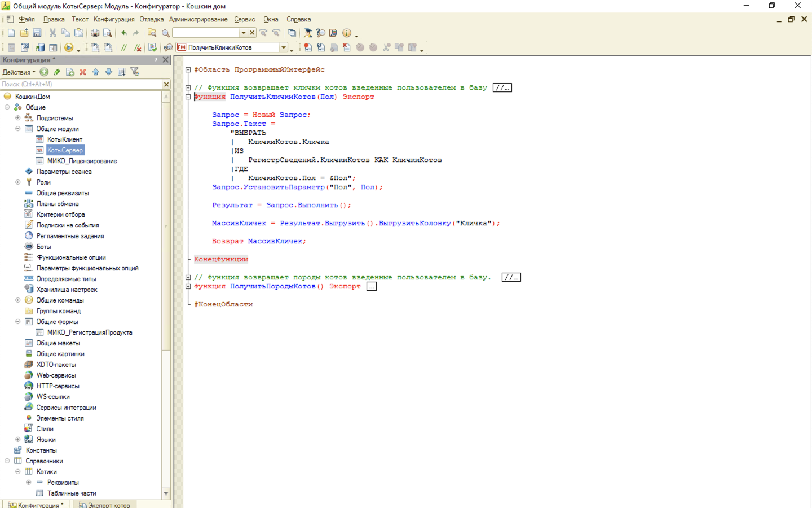
Task: Select the МИКО_Лицензирование module
Action: coord(82,161)
